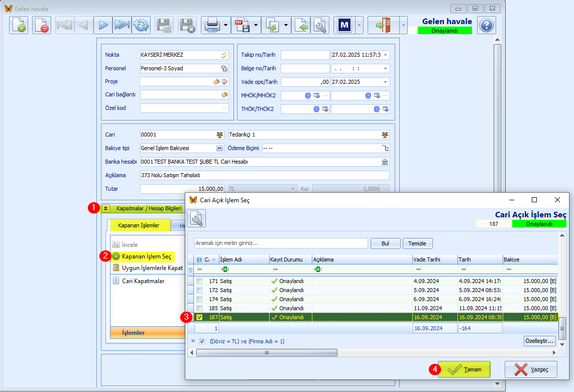Click the bank icon beside Banka hesabı

385,162
